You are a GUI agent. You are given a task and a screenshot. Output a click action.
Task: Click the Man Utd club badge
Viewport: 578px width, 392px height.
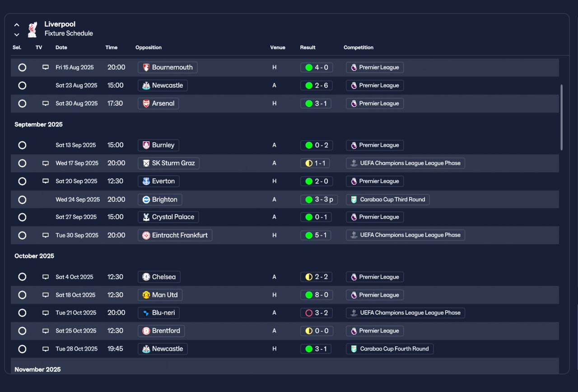(x=146, y=295)
